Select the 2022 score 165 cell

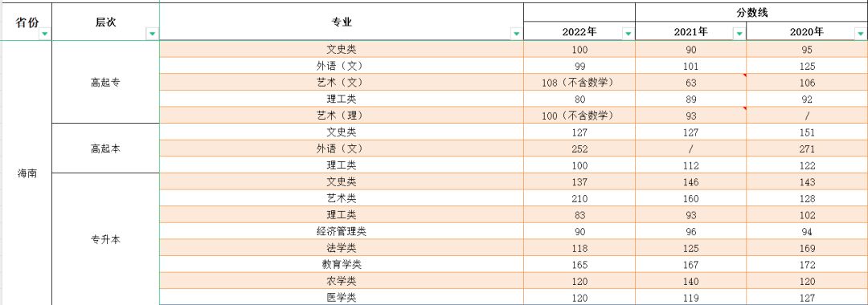(579, 265)
